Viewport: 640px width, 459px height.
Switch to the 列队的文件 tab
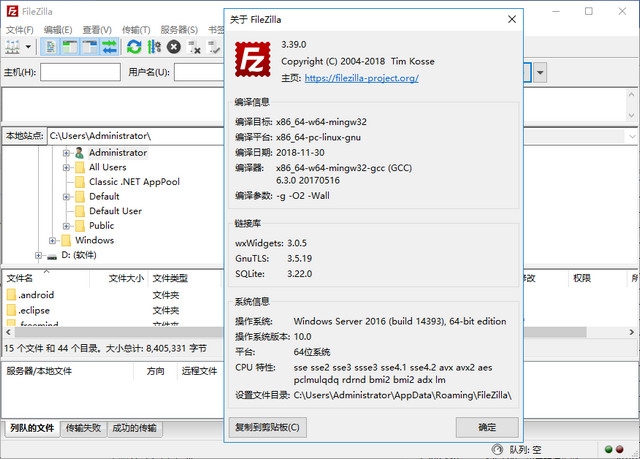32,428
